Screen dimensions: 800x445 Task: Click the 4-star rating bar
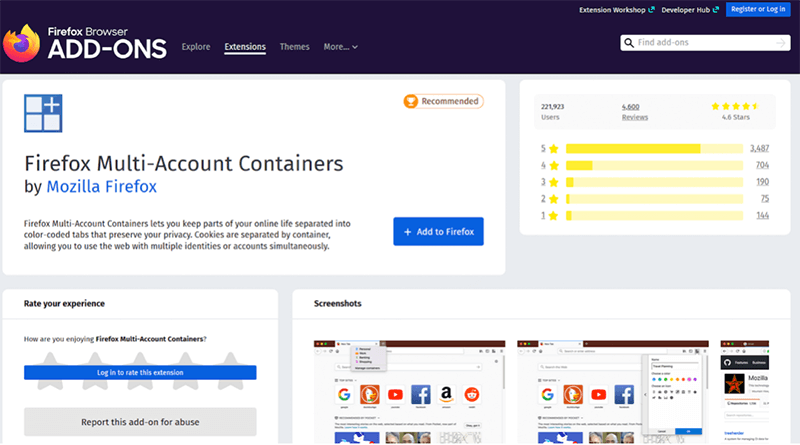point(655,165)
